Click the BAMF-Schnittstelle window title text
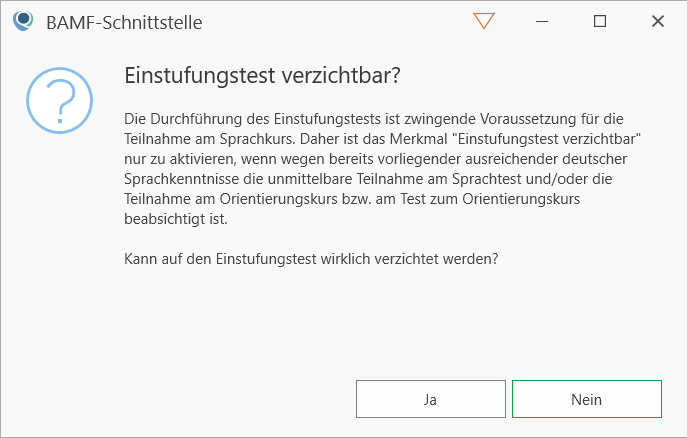Viewport: 687px width, 438px height. (124, 22)
